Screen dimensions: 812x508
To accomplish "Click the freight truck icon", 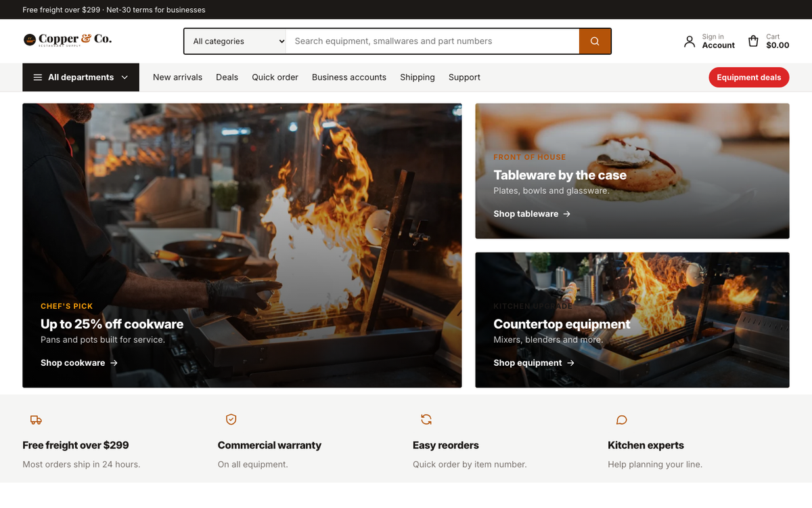I will [36, 420].
